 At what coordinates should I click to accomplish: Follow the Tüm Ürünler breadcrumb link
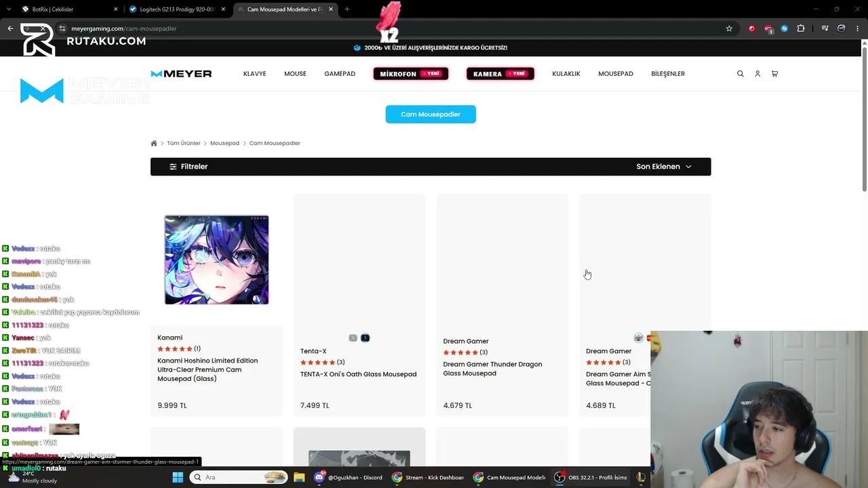point(184,143)
